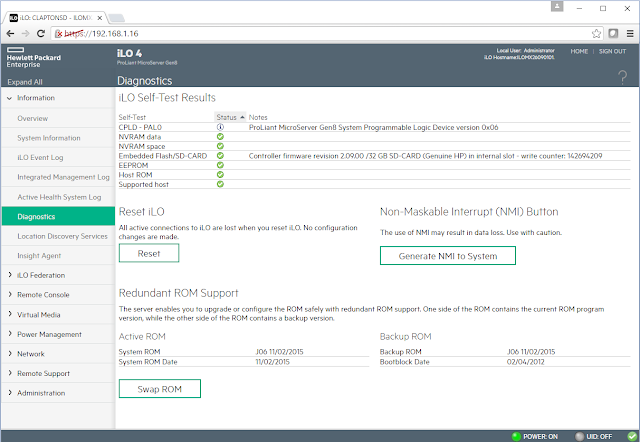Click Expand All in the sidebar

(25, 82)
